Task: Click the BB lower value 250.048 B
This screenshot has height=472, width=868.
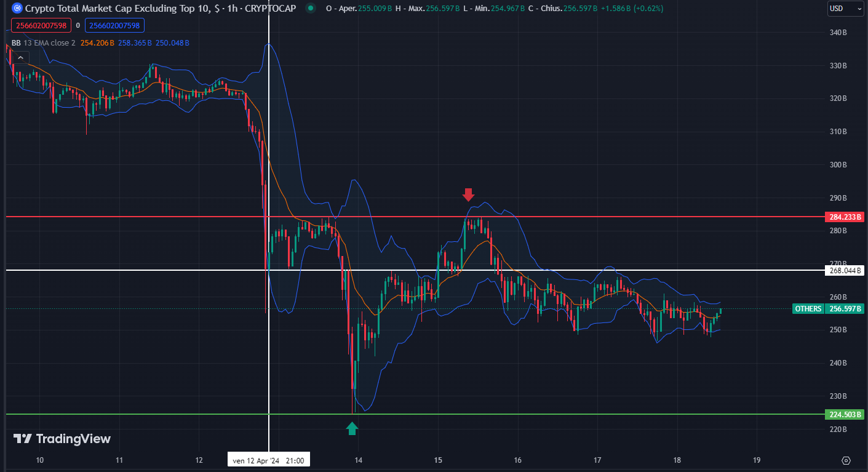Action: tap(172, 43)
